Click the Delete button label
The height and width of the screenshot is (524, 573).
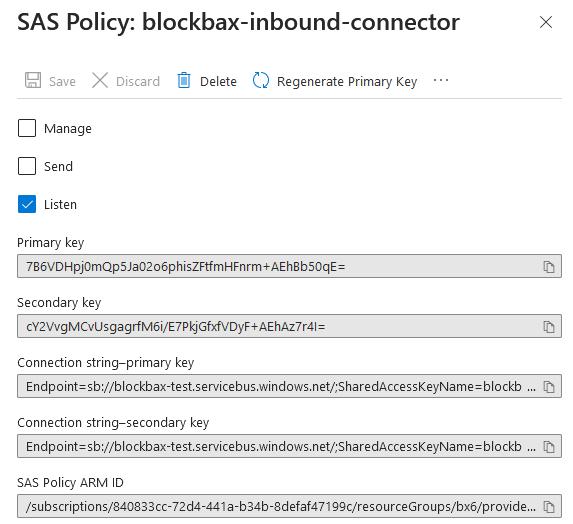point(218,81)
